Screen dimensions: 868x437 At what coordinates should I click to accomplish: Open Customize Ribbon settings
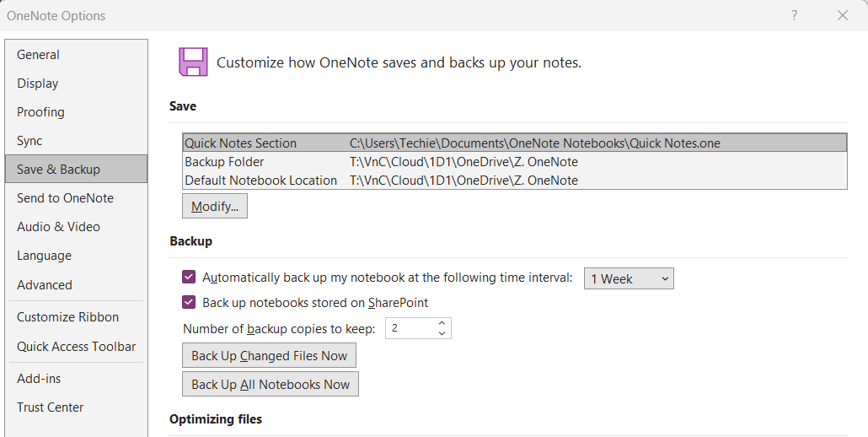tap(76, 317)
